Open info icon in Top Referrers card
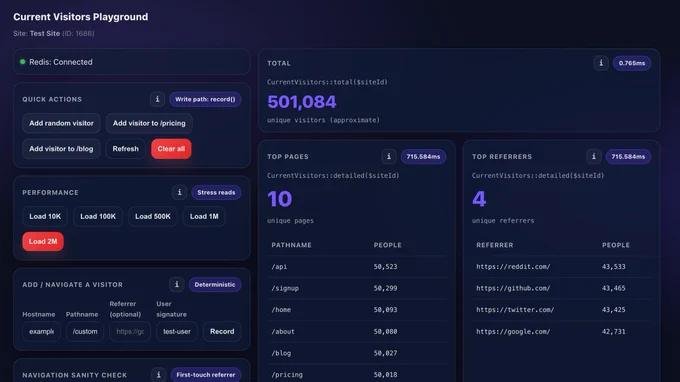 (x=594, y=157)
